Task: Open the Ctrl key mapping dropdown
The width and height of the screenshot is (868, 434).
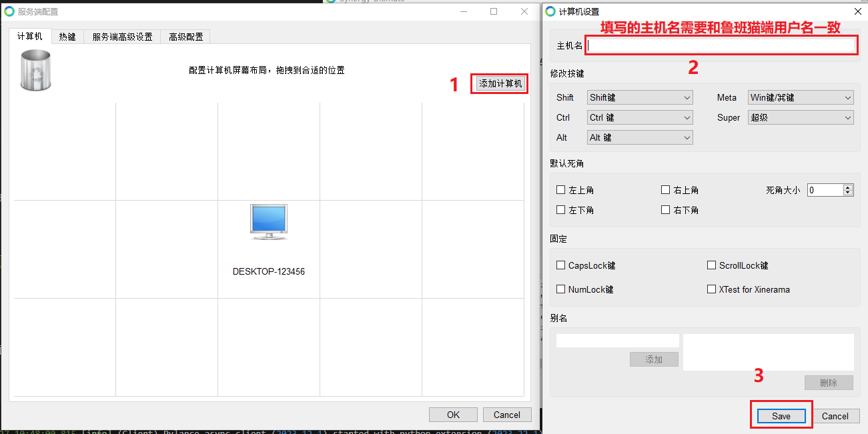Action: (640, 117)
